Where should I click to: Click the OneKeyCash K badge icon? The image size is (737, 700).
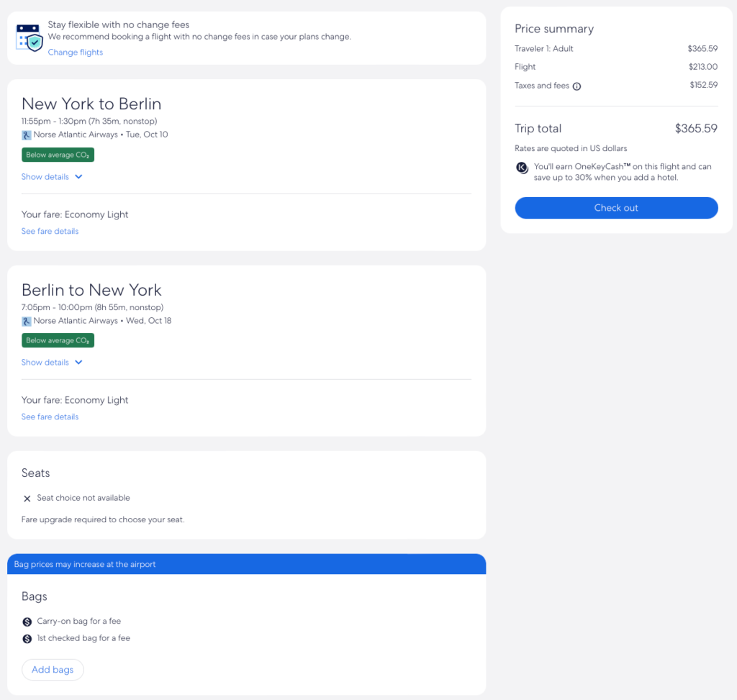coord(523,168)
